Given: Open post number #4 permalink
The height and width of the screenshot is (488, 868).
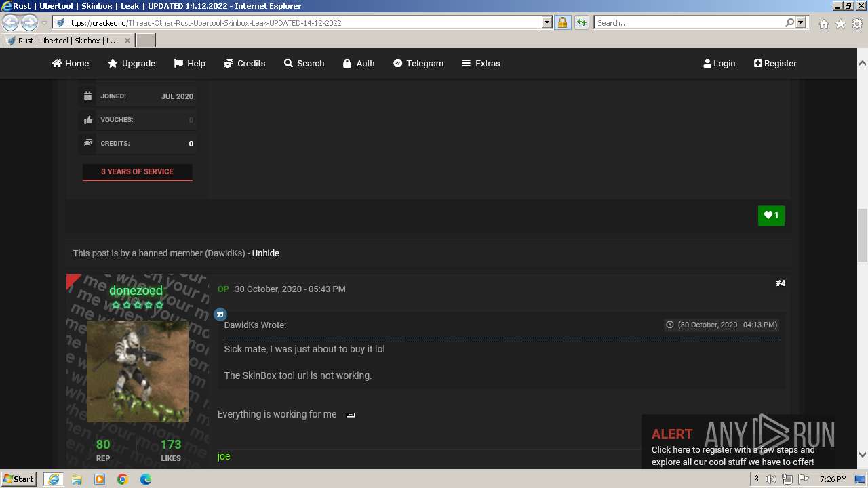Looking at the screenshot, I should tap(781, 283).
